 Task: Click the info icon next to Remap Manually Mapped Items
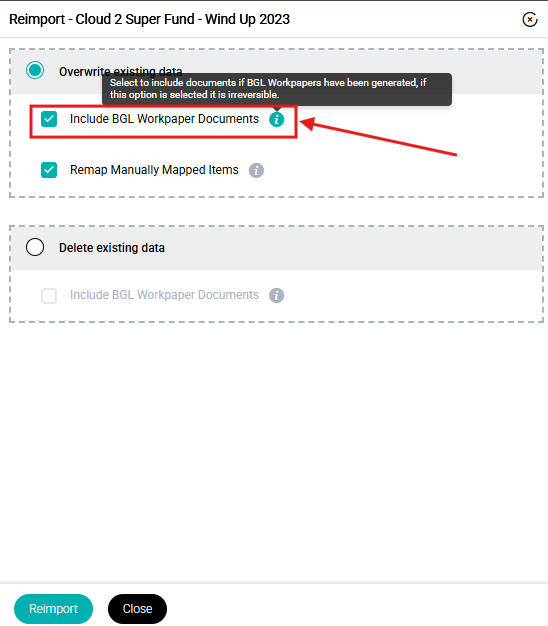point(256,170)
